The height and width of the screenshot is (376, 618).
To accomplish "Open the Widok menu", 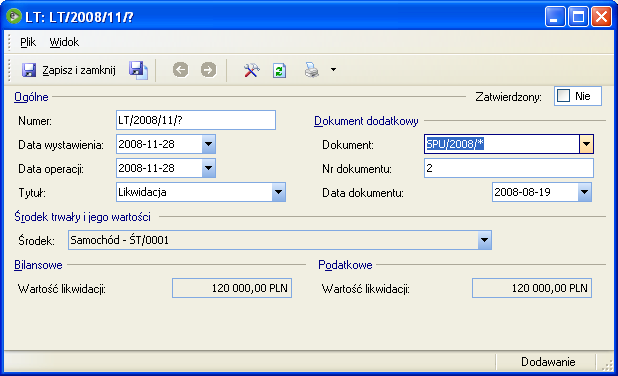I will (x=64, y=42).
